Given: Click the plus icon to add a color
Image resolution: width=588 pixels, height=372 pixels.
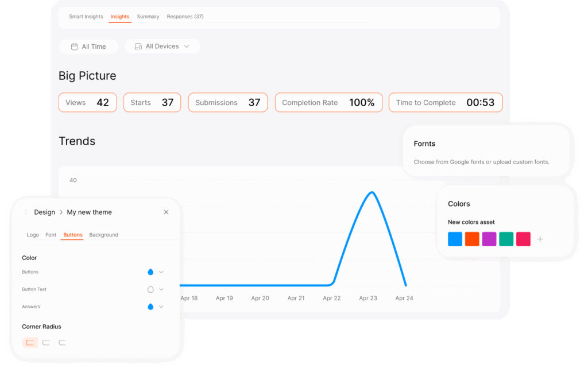Looking at the screenshot, I should [x=540, y=239].
